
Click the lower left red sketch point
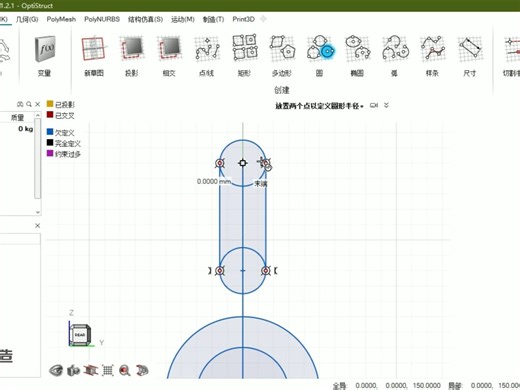[220, 271]
